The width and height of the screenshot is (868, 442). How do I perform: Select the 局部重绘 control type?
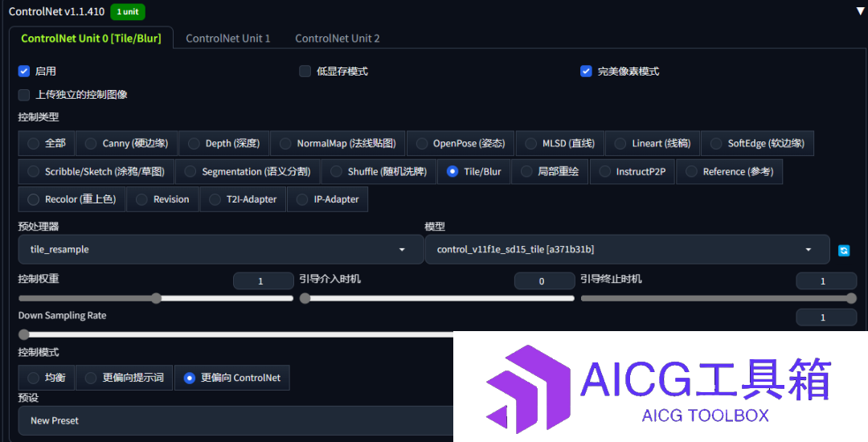[x=550, y=171]
